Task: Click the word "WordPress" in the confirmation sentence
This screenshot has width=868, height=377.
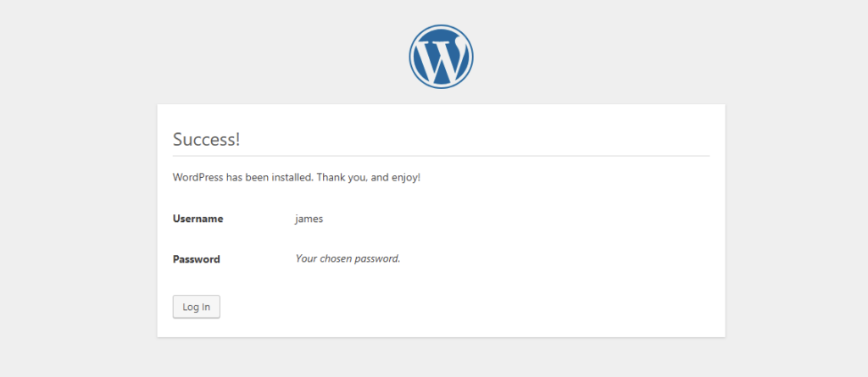Action: click(x=198, y=178)
